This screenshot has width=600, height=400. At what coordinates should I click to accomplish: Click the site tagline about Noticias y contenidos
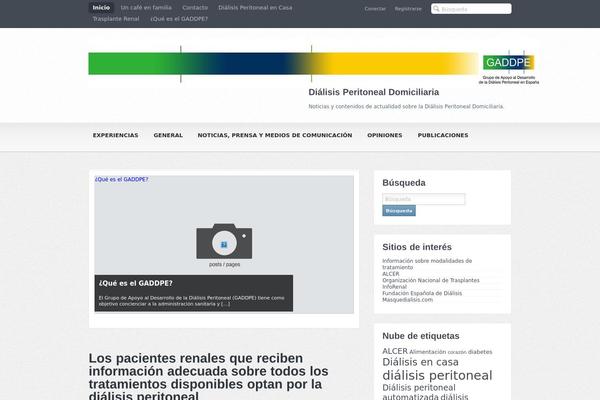(x=406, y=106)
